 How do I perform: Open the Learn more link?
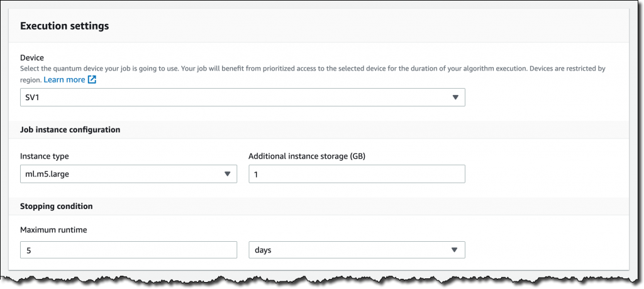[x=64, y=80]
